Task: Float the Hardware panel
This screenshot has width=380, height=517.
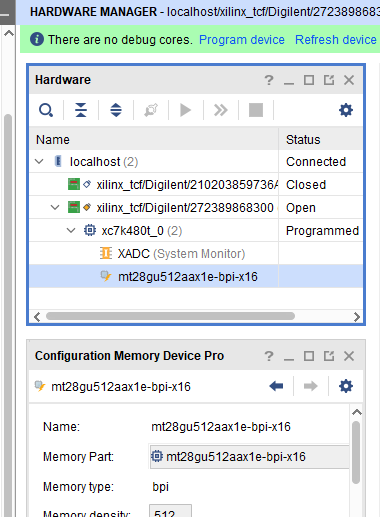Action: [x=329, y=80]
